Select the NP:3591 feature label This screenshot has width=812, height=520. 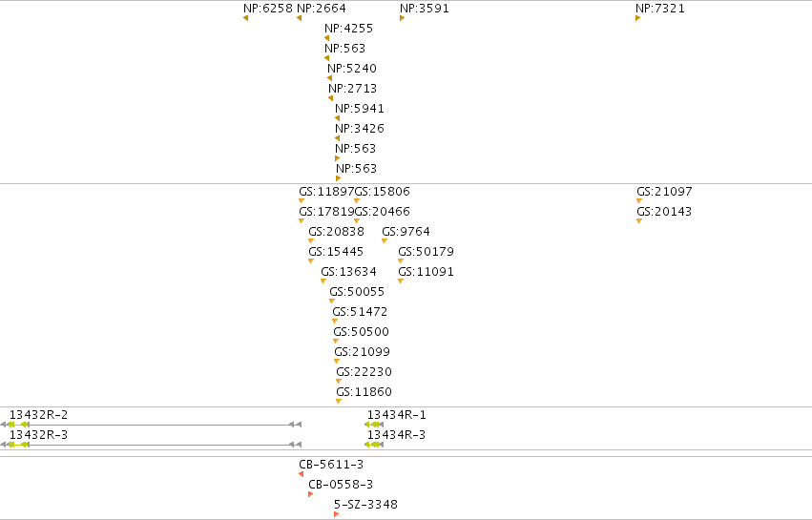(424, 9)
